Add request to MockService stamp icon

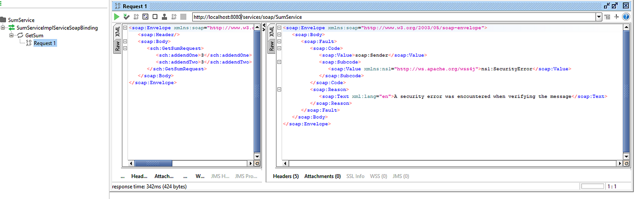[164, 17]
